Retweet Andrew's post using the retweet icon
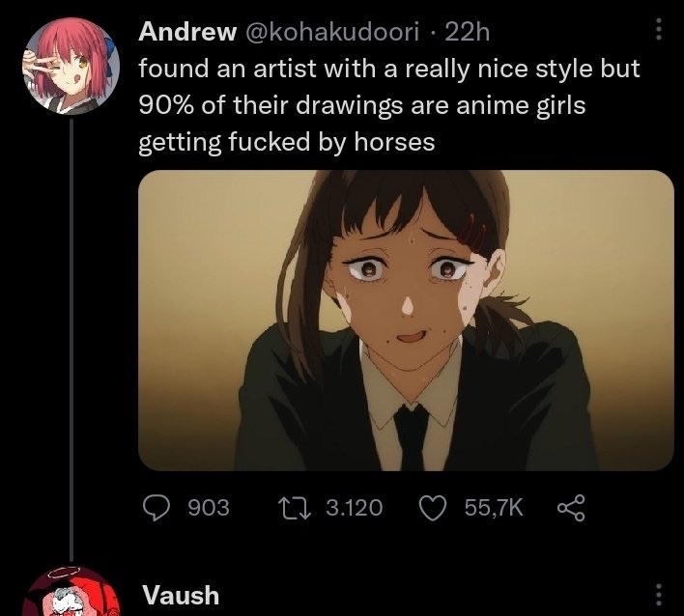Screen dimensions: 684x616 point(295,508)
